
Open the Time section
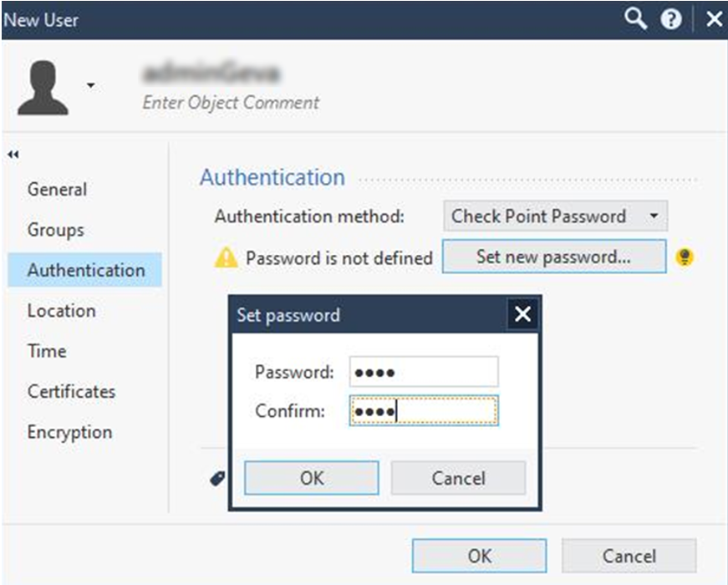click(x=47, y=351)
